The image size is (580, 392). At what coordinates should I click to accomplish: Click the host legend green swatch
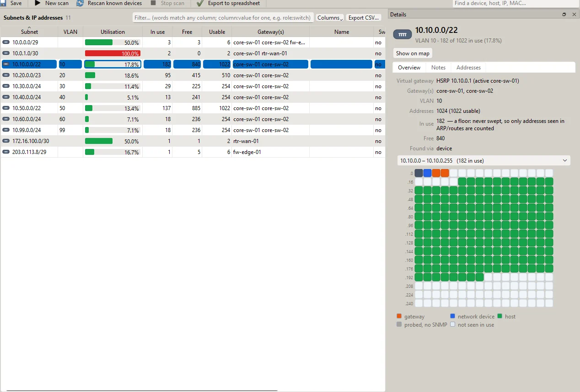pyautogui.click(x=500, y=316)
